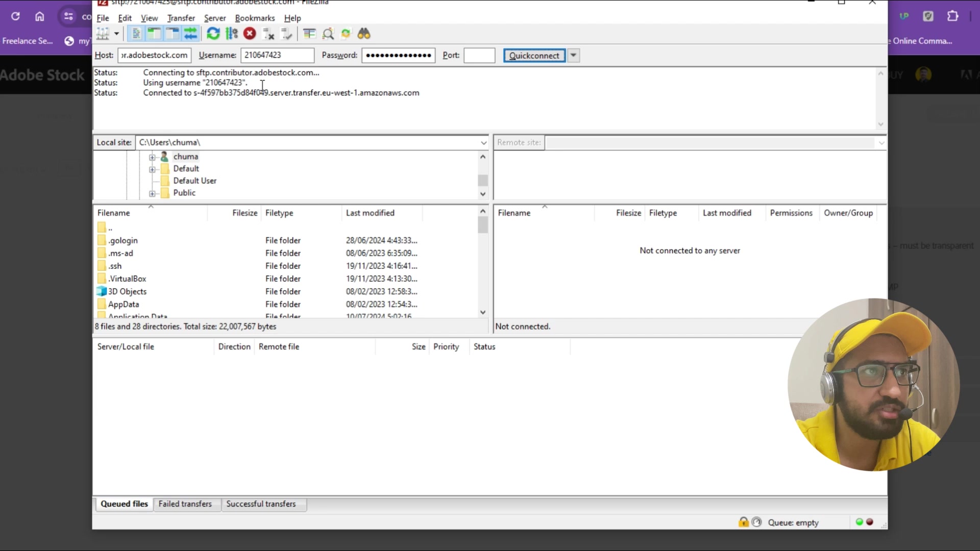Open the Site Manager dropdown arrow
The image size is (980, 551).
116,34
